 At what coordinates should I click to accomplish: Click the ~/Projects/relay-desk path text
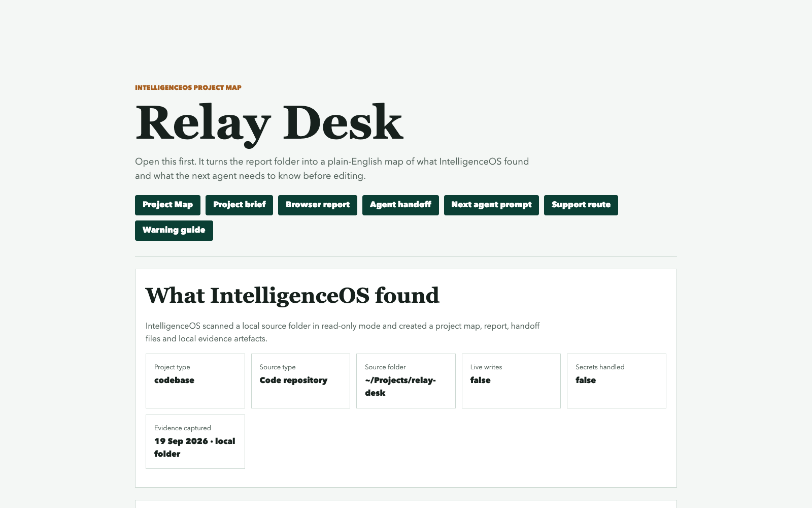pyautogui.click(x=400, y=387)
